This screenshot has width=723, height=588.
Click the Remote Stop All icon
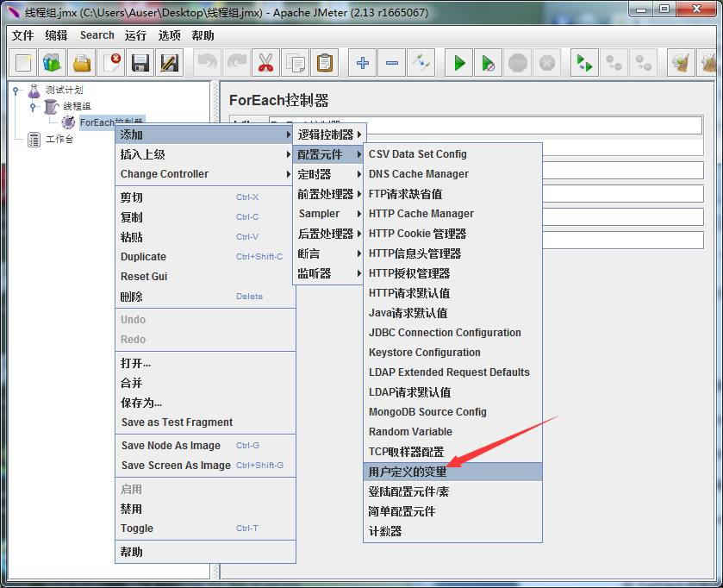pos(614,63)
